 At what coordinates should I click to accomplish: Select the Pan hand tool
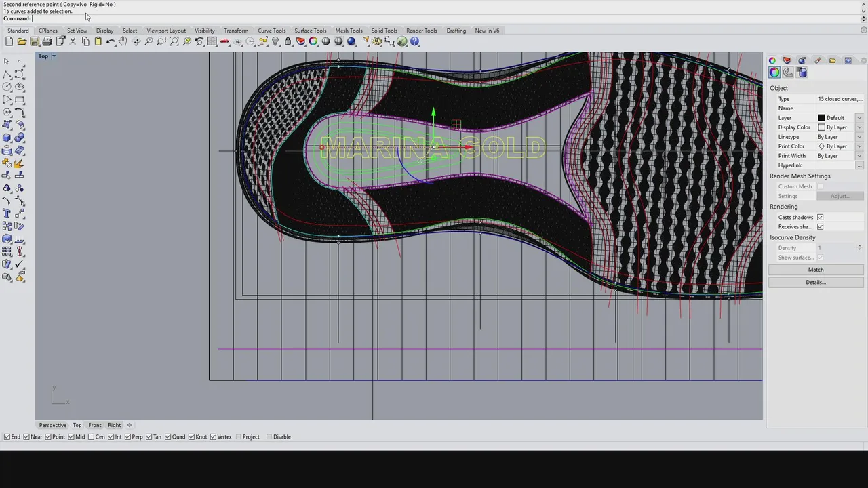coord(123,42)
